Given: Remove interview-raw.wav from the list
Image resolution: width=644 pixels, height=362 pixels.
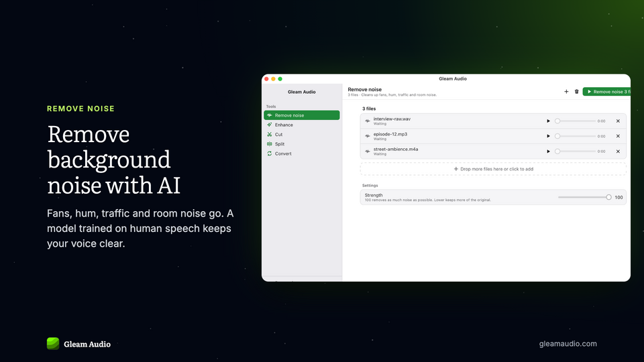Looking at the screenshot, I should pyautogui.click(x=618, y=121).
